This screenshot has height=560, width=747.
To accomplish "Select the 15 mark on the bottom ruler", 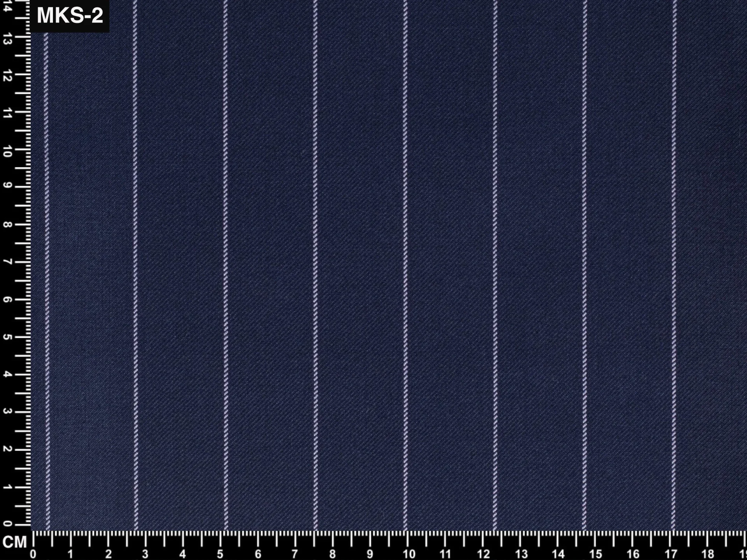I will 596,555.
